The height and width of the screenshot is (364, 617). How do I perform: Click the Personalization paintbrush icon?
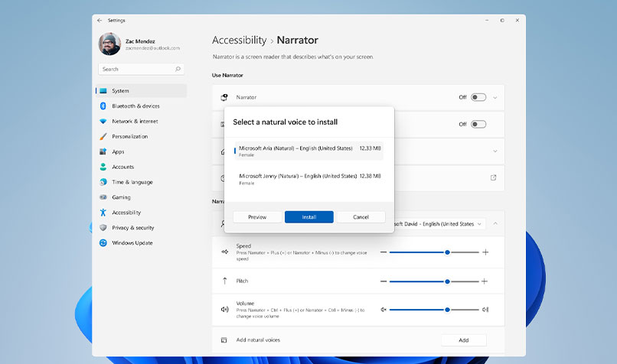[x=103, y=137]
